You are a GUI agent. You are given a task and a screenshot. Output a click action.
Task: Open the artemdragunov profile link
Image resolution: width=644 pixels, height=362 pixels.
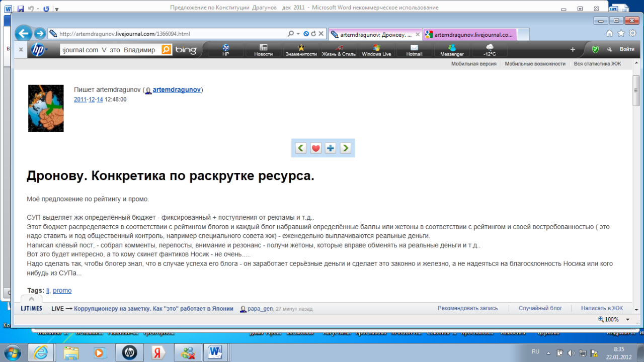coord(177,90)
